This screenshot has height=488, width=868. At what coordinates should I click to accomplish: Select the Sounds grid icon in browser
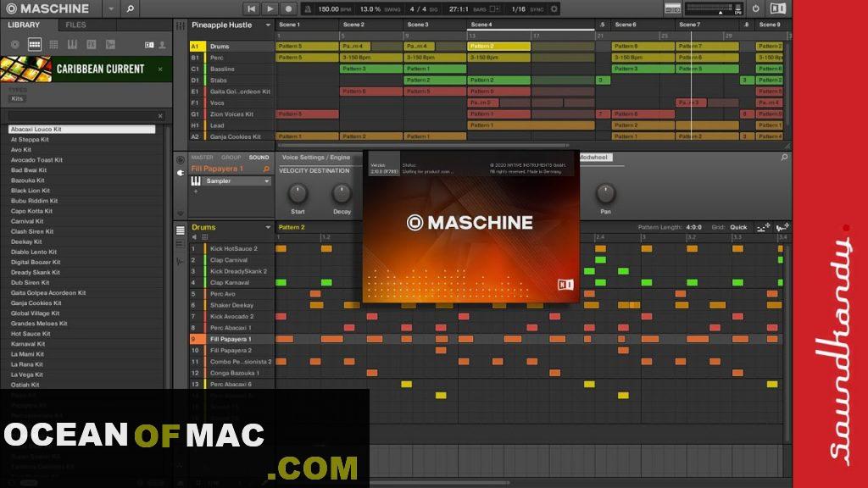[53, 45]
